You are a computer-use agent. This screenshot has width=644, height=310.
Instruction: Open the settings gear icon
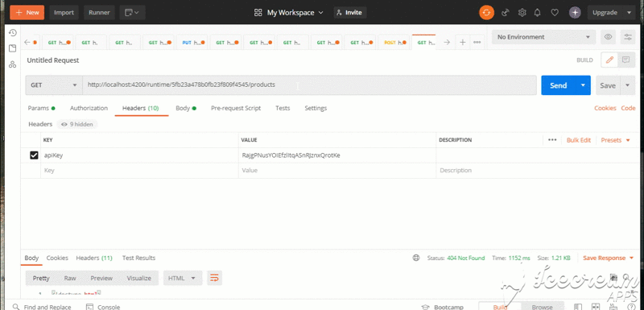tap(522, 13)
